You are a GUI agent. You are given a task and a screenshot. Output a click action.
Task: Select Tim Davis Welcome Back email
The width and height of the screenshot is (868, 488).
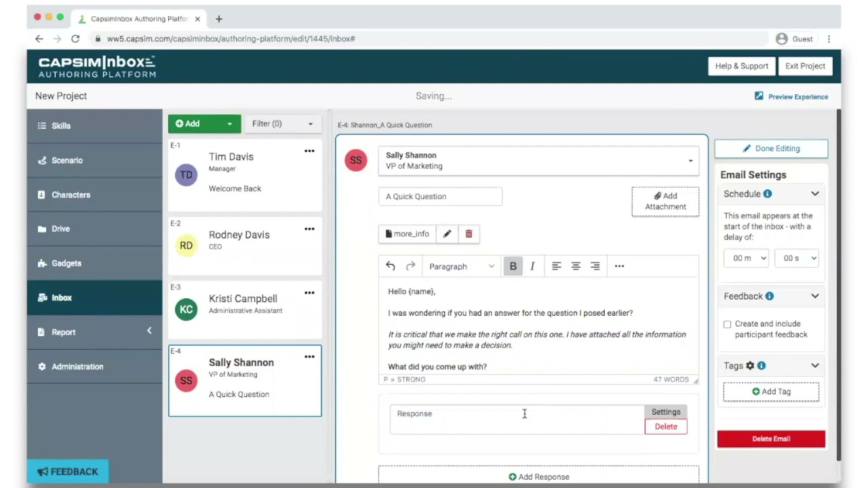click(x=245, y=176)
